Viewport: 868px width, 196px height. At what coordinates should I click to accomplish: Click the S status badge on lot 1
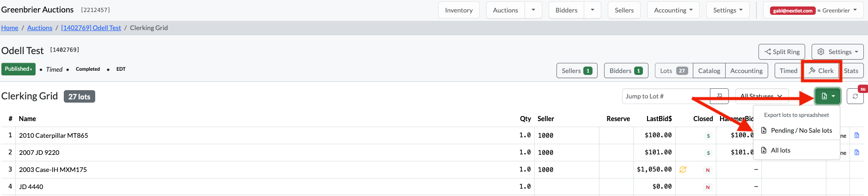(x=708, y=136)
